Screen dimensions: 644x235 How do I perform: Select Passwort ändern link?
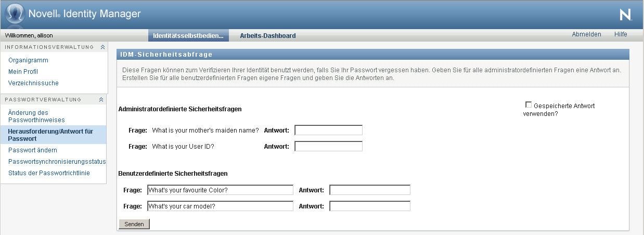coord(33,150)
